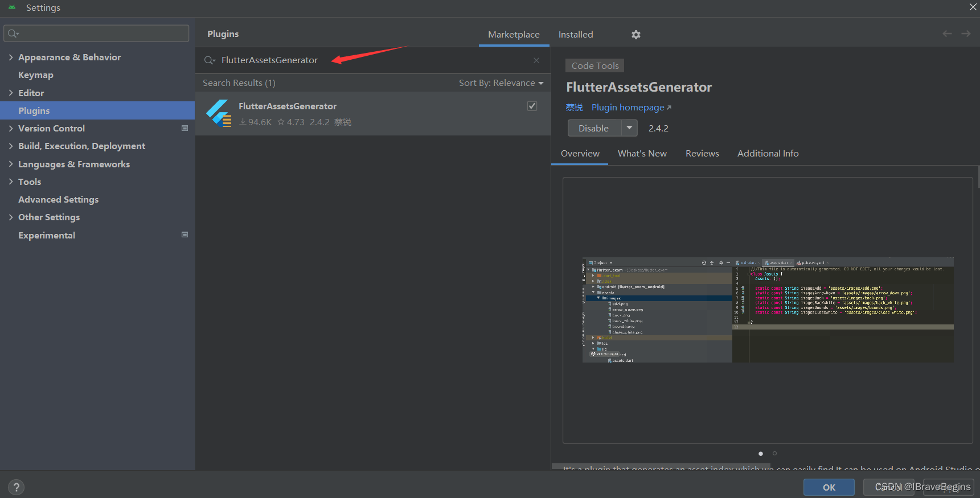The height and width of the screenshot is (498, 980).
Task: Open Sort By Relevance dropdown
Action: [x=501, y=83]
